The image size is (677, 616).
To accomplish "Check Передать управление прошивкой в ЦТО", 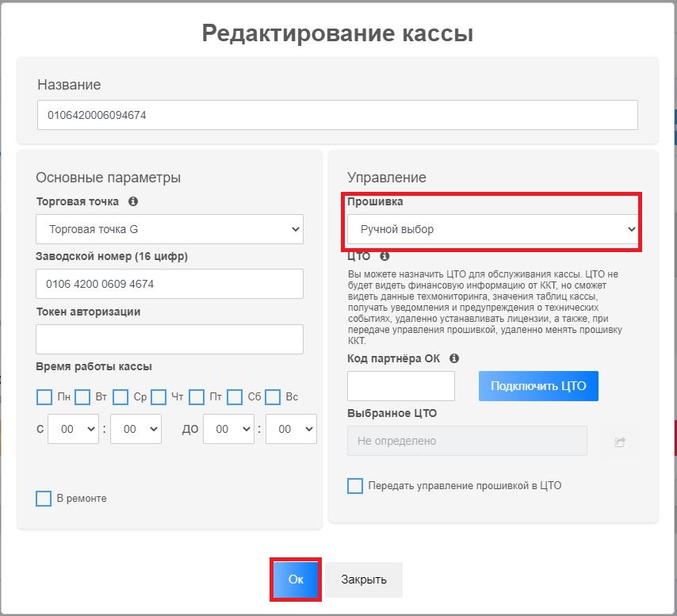I will (x=355, y=485).
